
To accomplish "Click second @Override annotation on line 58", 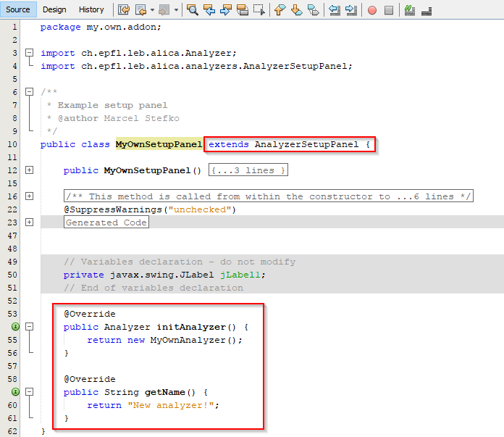I will (89, 379).
